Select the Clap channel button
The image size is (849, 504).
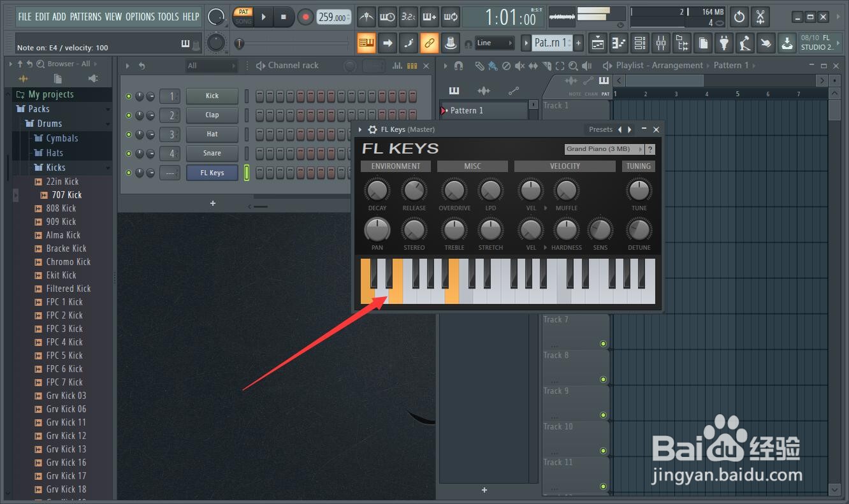pyautogui.click(x=212, y=115)
